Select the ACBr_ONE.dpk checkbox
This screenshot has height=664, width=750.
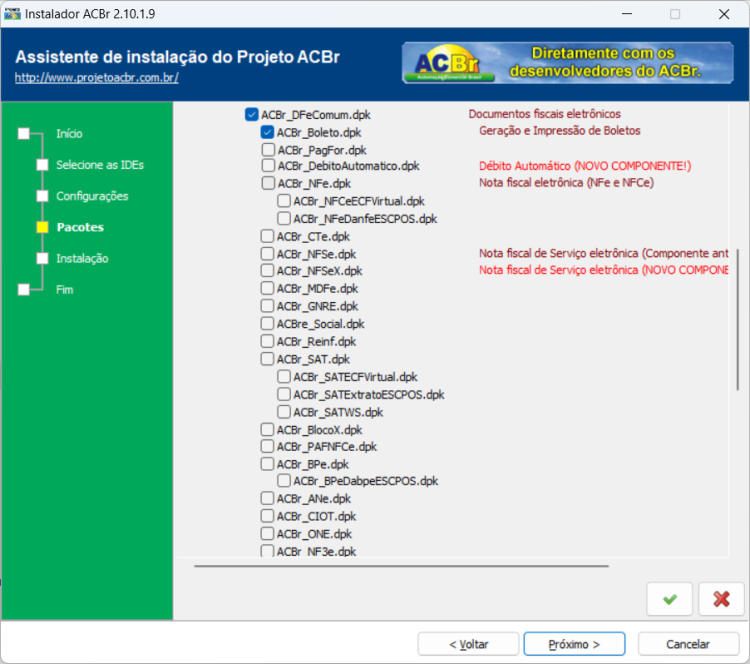point(267,533)
